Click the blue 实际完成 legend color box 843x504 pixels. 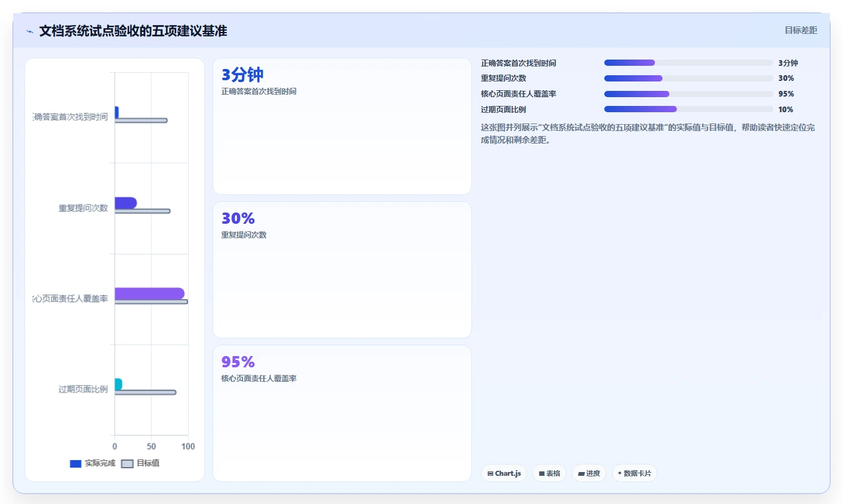tap(76, 464)
